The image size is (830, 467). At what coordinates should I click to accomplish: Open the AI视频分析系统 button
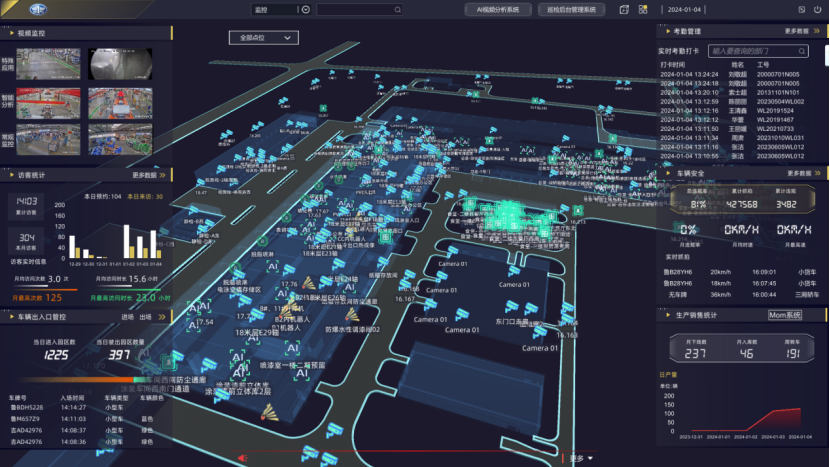pyautogui.click(x=499, y=9)
